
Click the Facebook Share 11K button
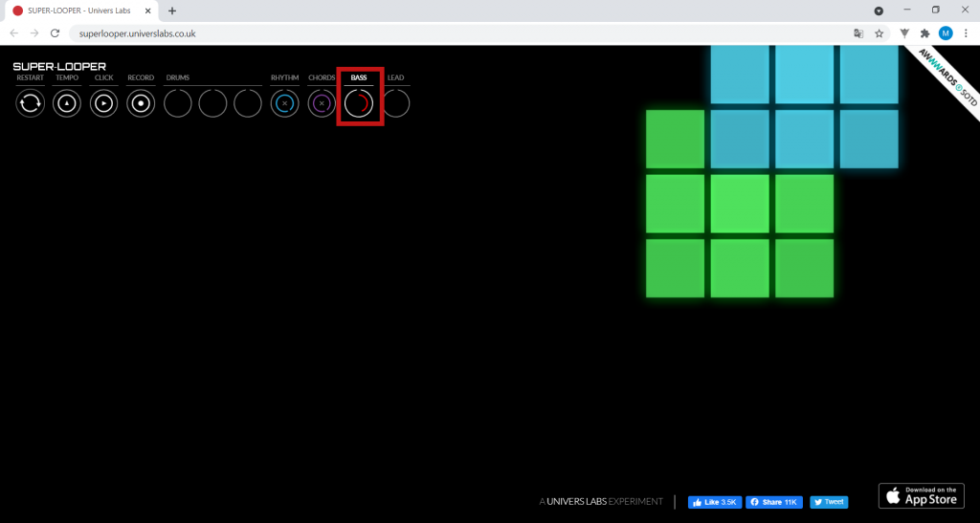click(x=773, y=502)
